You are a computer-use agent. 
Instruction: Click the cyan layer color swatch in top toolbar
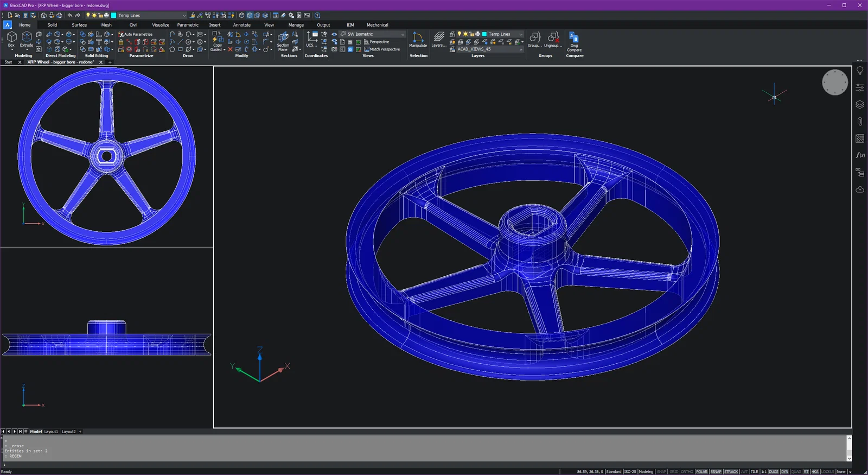(113, 16)
